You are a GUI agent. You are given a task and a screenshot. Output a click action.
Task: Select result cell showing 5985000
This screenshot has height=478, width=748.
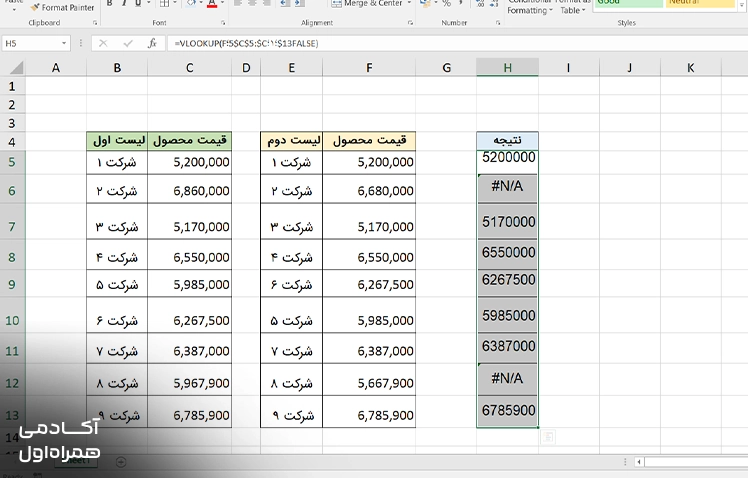[507, 315]
